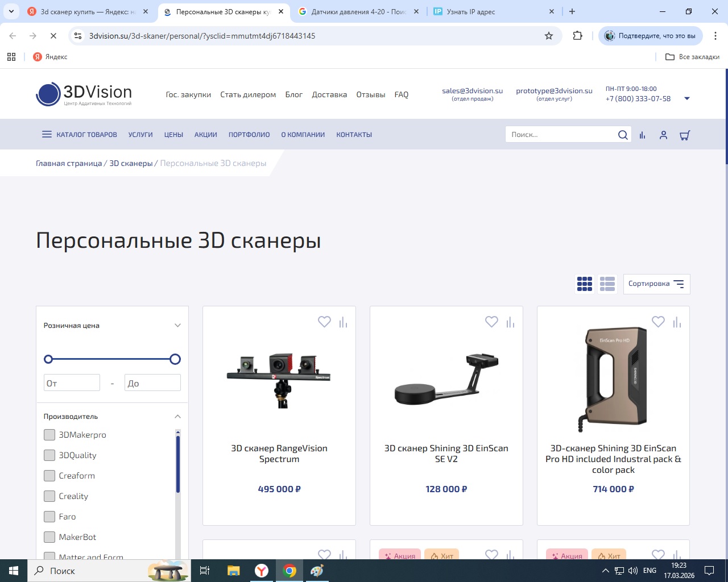Bookmark this page with the star

point(549,36)
